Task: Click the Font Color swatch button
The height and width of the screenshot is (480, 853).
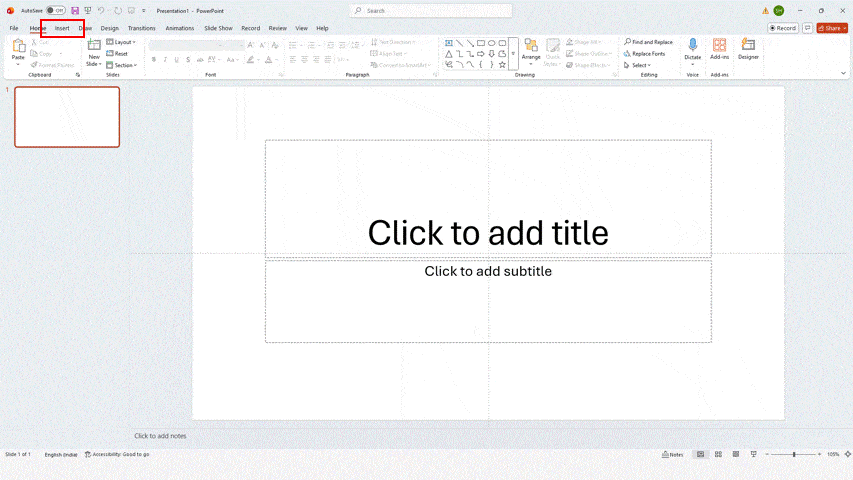Action: (x=268, y=60)
